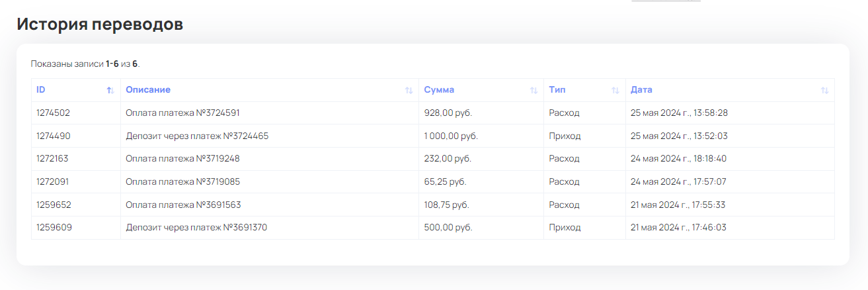The width and height of the screenshot is (868, 290).
Task: Click Оплата платежа №3719085 description
Action: point(187,182)
